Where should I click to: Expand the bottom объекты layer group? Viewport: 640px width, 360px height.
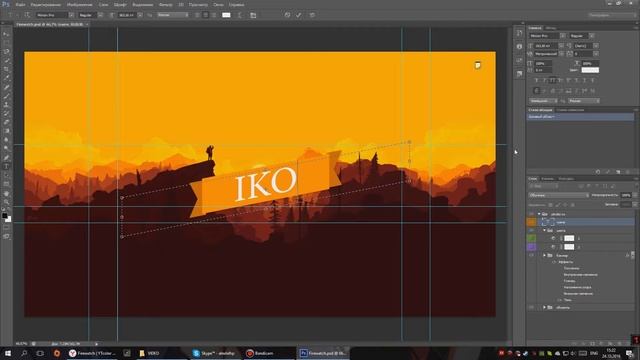pyautogui.click(x=544, y=307)
